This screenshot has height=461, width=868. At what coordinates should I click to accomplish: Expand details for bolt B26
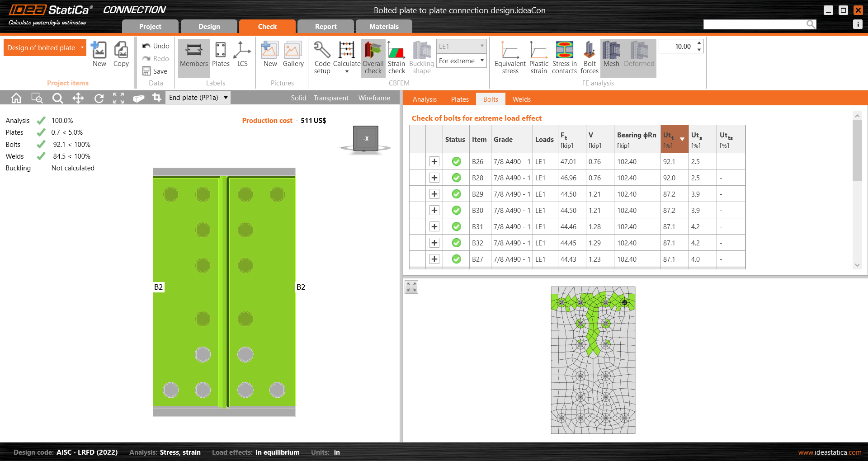[434, 161]
